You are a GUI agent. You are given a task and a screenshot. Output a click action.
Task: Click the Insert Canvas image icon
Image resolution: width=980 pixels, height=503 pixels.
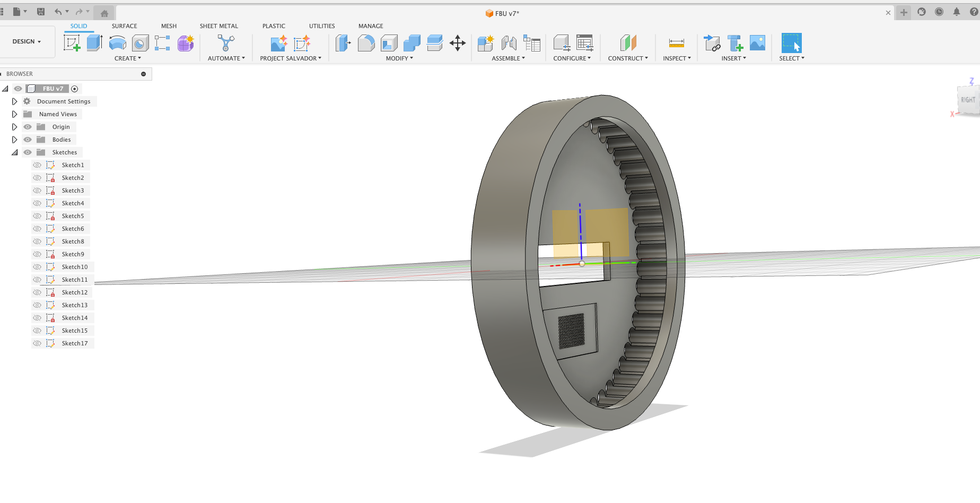click(758, 43)
